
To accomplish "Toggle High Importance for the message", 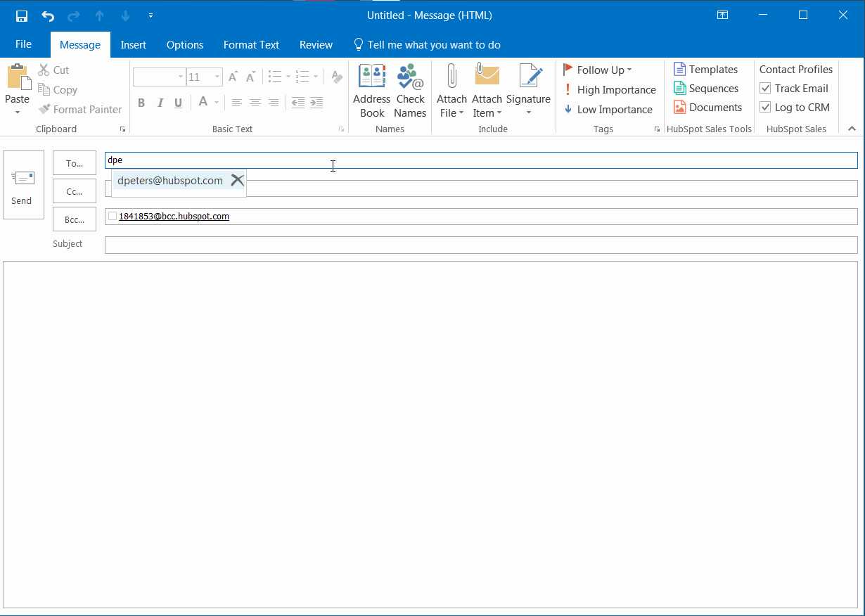I will tap(609, 89).
